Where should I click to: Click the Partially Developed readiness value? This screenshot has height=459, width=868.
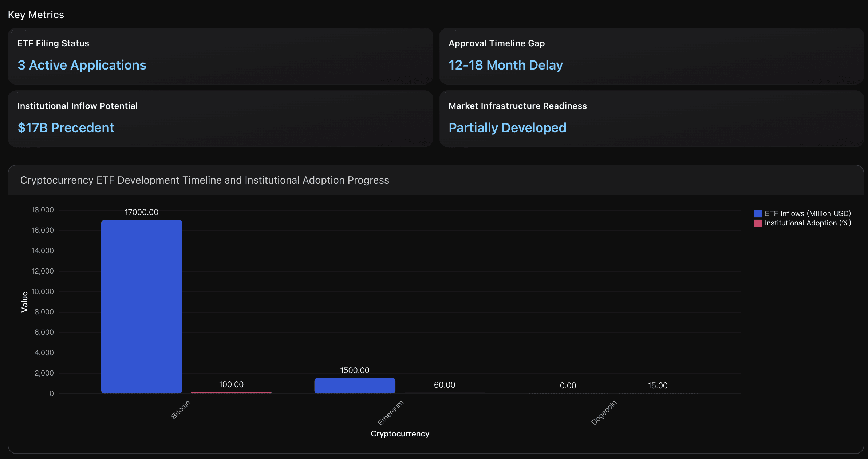tap(508, 127)
